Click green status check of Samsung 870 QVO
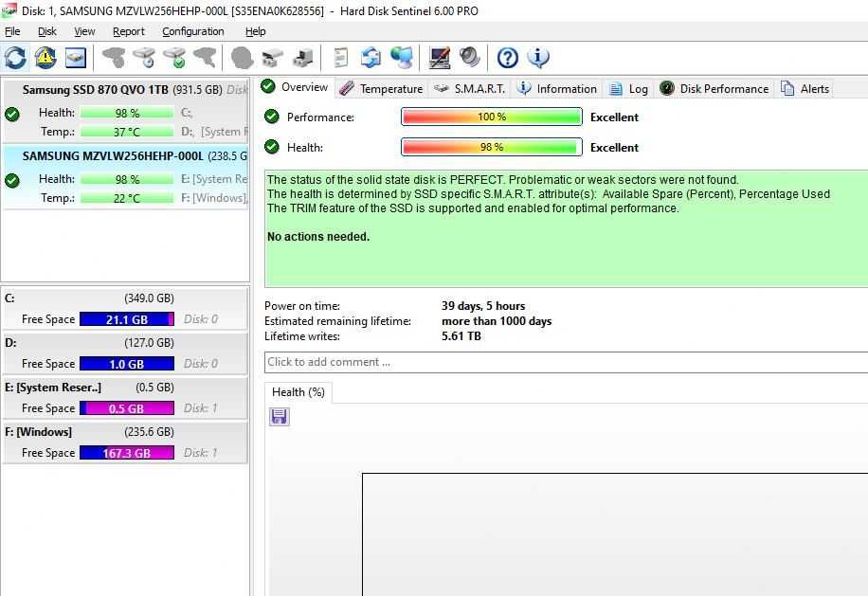 (x=12, y=114)
